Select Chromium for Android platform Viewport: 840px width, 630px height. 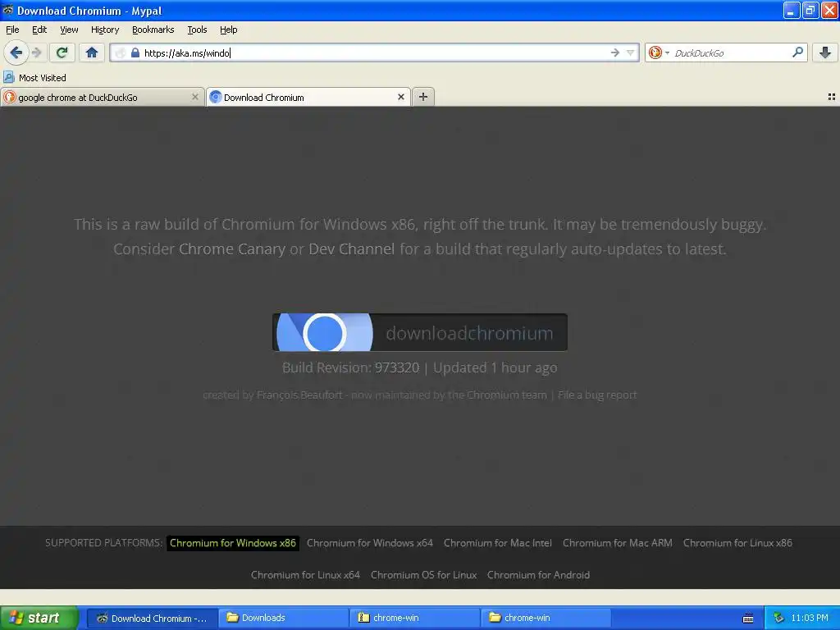(x=538, y=575)
